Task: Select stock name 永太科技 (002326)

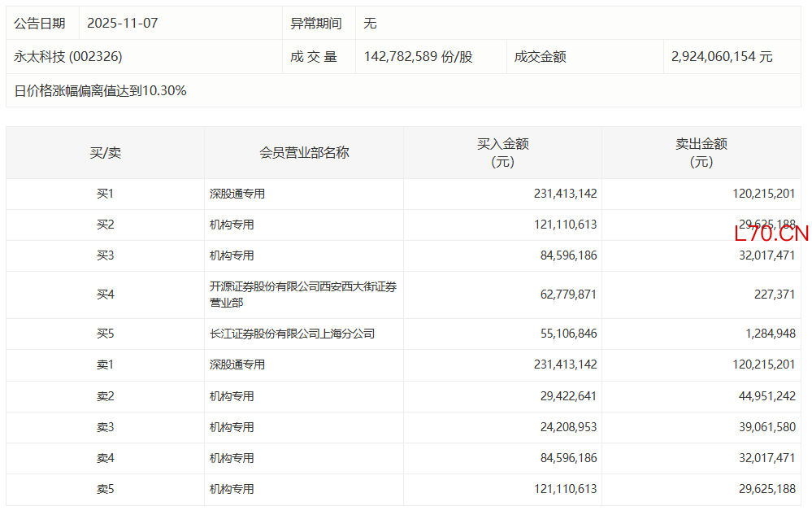Action: [x=68, y=57]
